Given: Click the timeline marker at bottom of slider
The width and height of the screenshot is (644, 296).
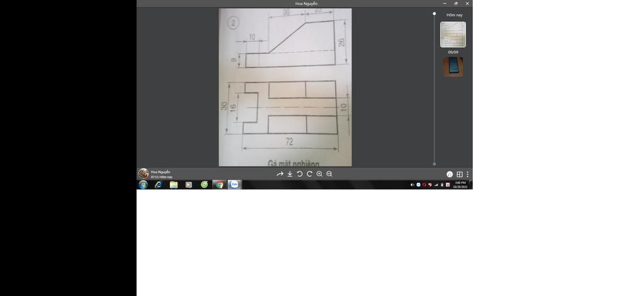Looking at the screenshot, I should [434, 164].
